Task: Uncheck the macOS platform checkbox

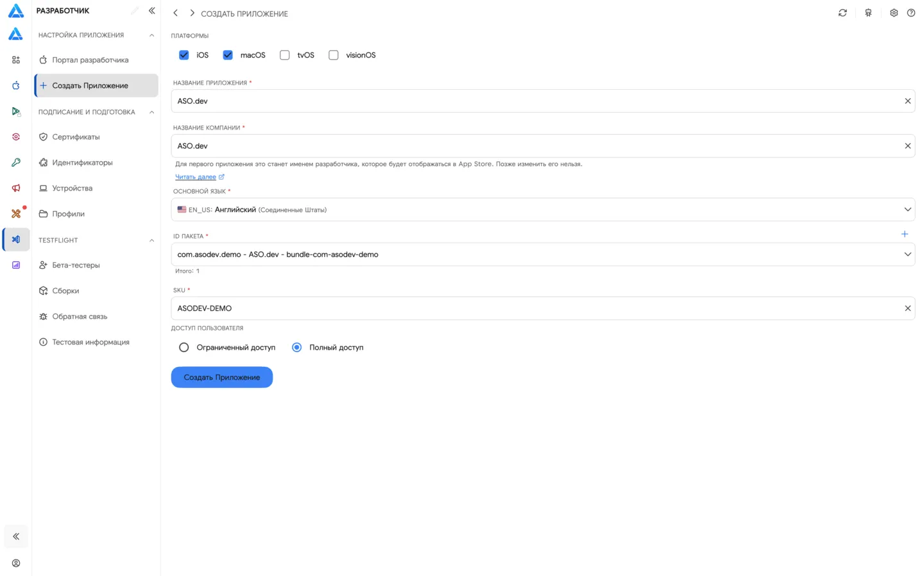Action: point(228,55)
